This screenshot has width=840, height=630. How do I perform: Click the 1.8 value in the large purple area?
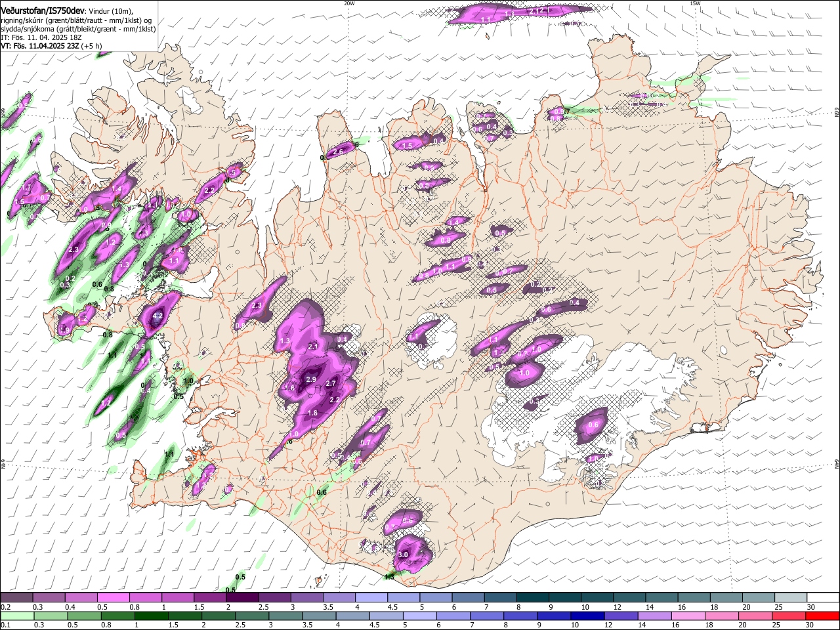tap(312, 413)
